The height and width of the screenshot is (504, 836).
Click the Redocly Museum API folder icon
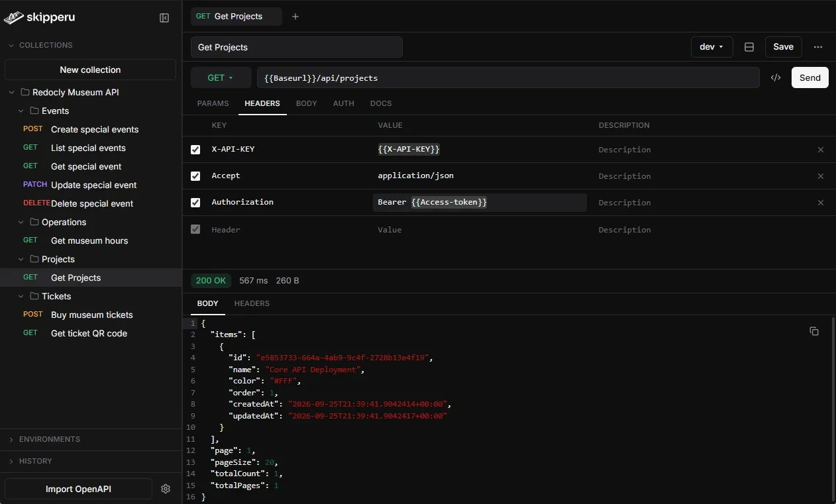(25, 92)
